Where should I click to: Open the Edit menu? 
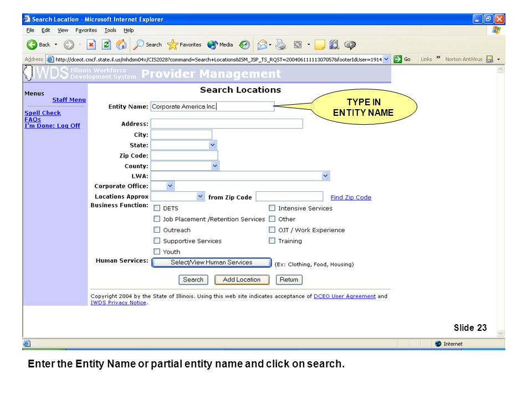(46, 30)
